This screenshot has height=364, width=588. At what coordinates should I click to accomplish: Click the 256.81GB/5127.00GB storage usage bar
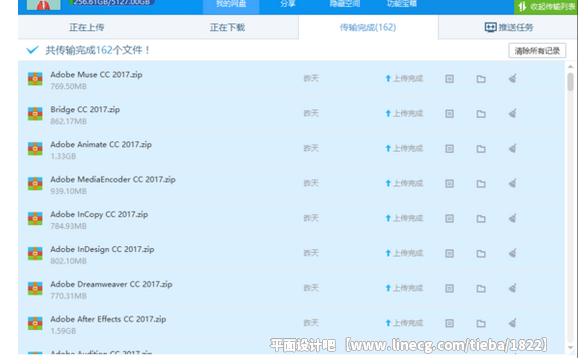click(x=111, y=3)
